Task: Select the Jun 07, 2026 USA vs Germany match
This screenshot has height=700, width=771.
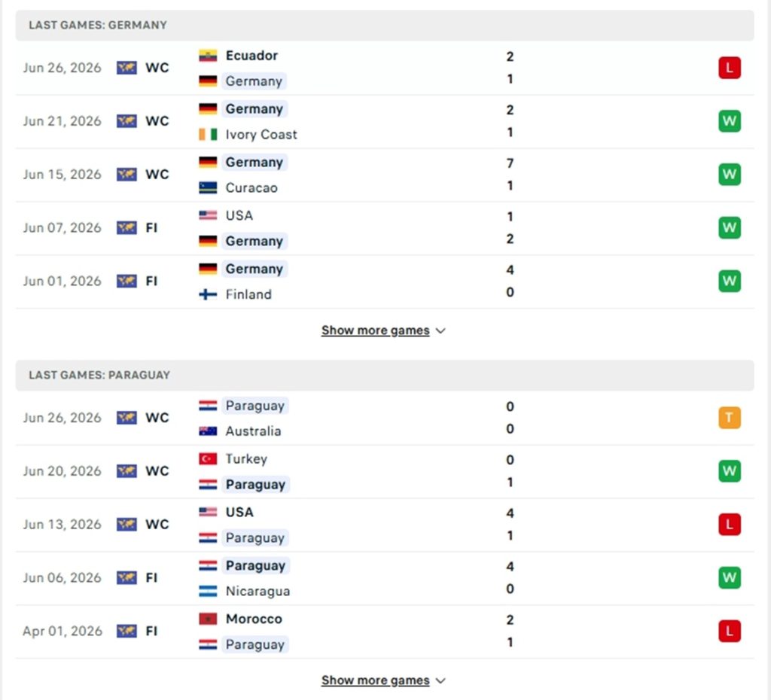Action: pos(385,228)
